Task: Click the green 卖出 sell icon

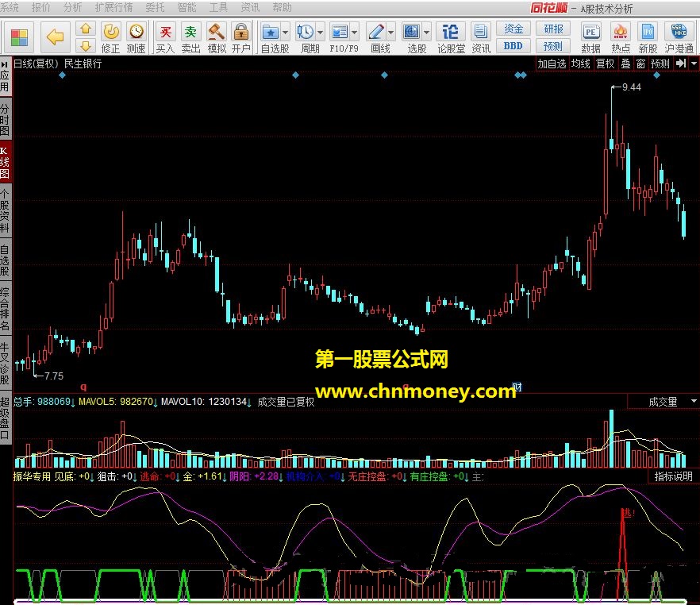Action: (190, 32)
